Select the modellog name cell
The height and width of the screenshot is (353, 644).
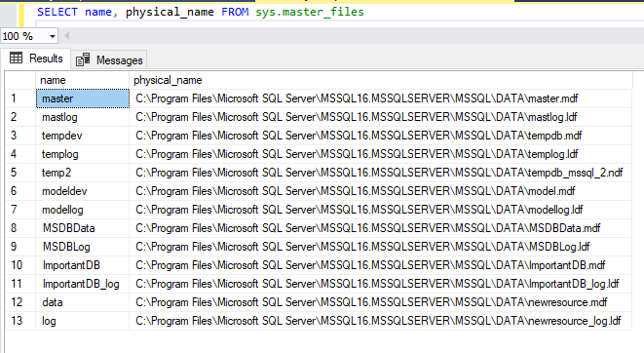click(x=83, y=210)
